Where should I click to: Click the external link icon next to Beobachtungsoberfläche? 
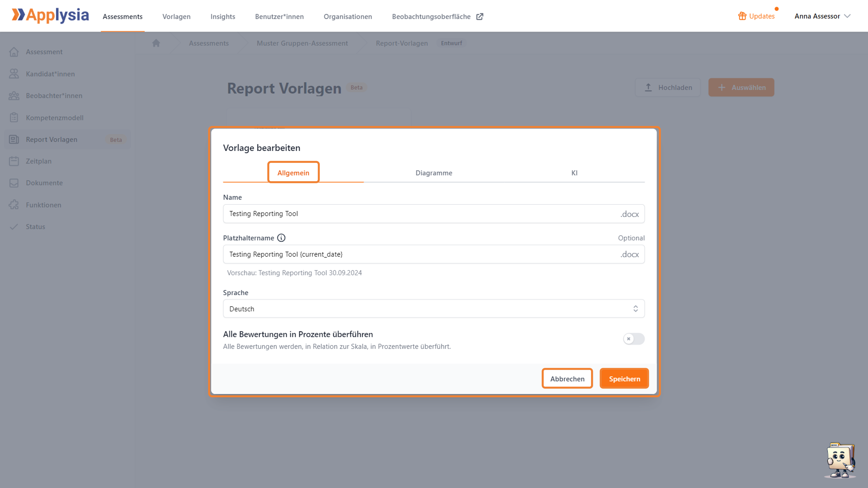click(480, 17)
